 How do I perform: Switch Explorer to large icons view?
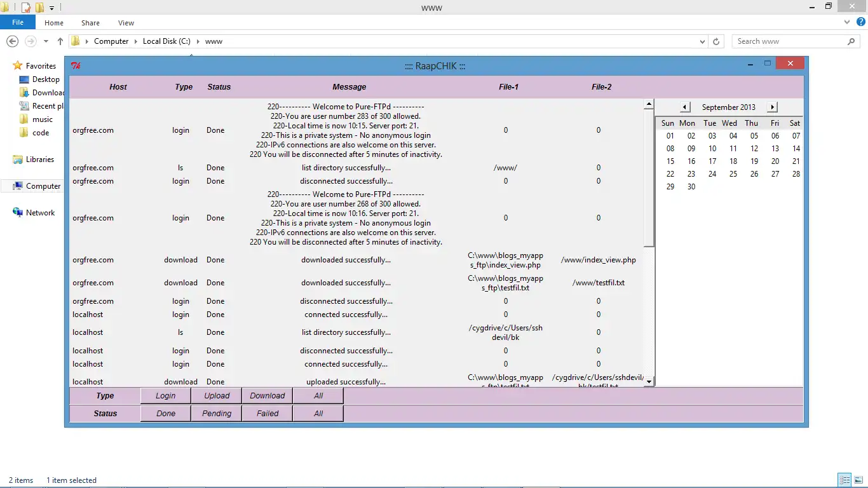(x=859, y=480)
